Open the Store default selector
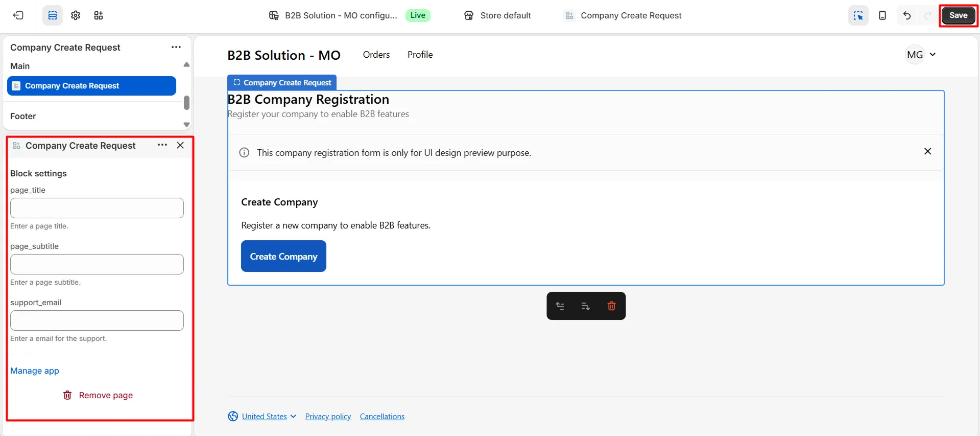 tap(497, 15)
